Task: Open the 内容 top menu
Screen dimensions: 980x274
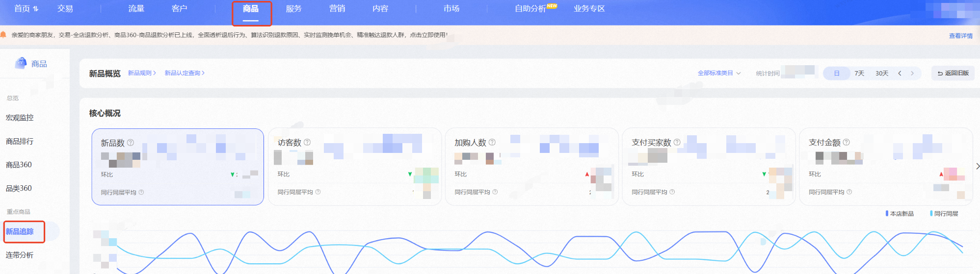Action: [x=380, y=9]
